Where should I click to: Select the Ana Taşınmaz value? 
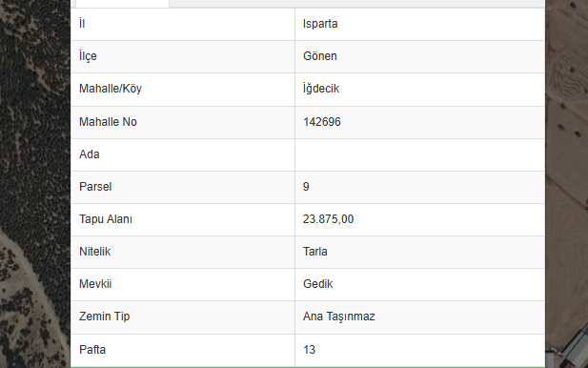pyautogui.click(x=338, y=317)
